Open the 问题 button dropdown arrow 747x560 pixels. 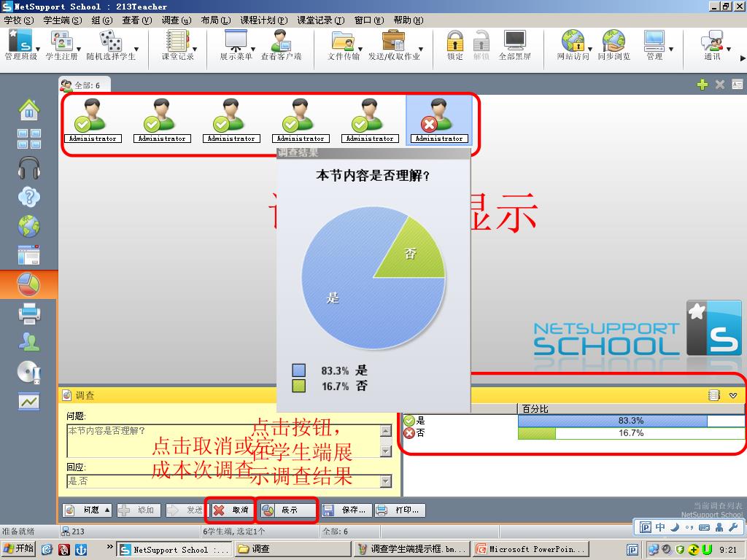(107, 510)
